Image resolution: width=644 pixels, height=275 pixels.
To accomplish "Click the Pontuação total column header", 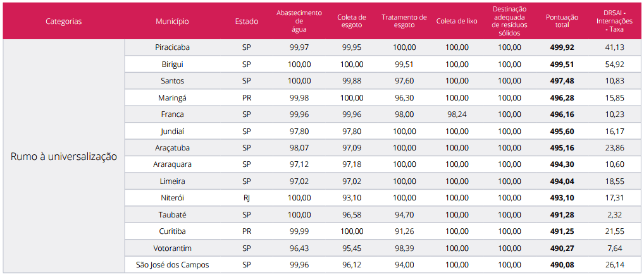I will tap(562, 21).
